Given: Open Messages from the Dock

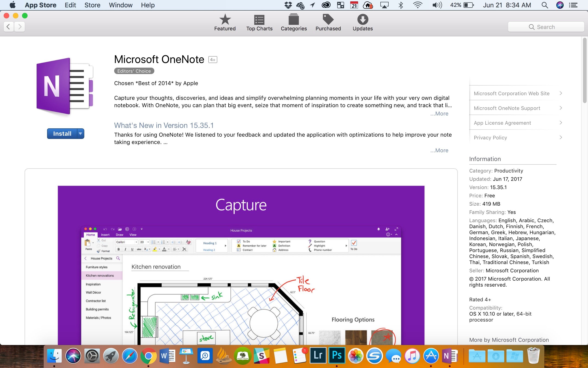Looking at the screenshot, I should coord(393,356).
